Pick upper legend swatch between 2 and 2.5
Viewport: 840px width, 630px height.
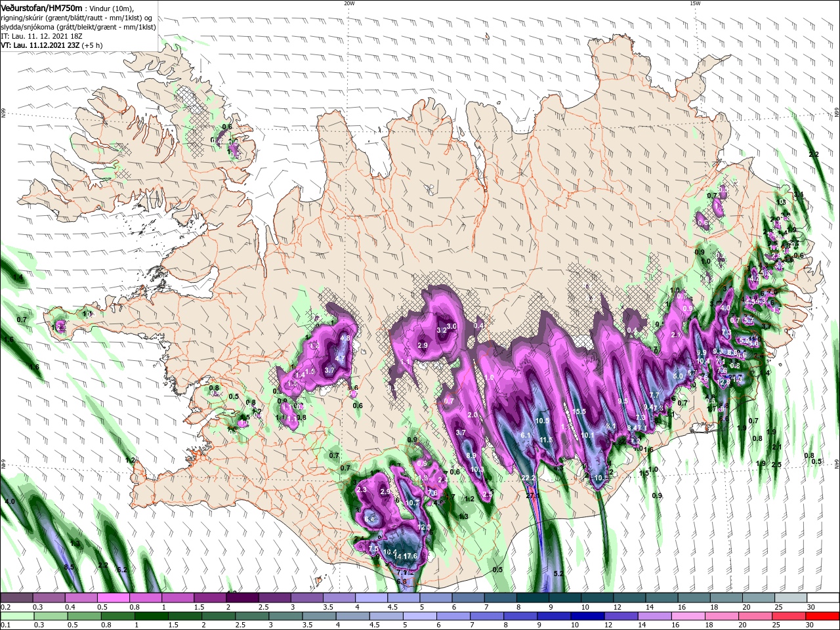[x=243, y=598]
